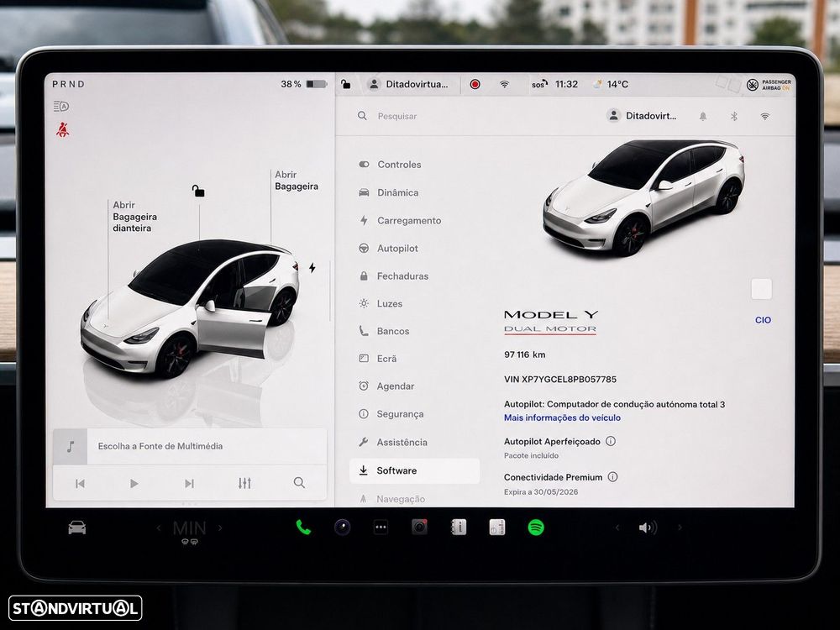Open the Dinâmica settings menu
Screen dimensions: 840x630
tap(389, 192)
